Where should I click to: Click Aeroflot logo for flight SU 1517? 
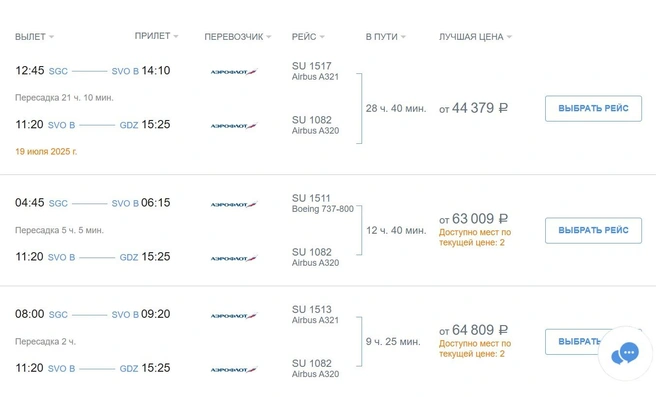(x=234, y=72)
